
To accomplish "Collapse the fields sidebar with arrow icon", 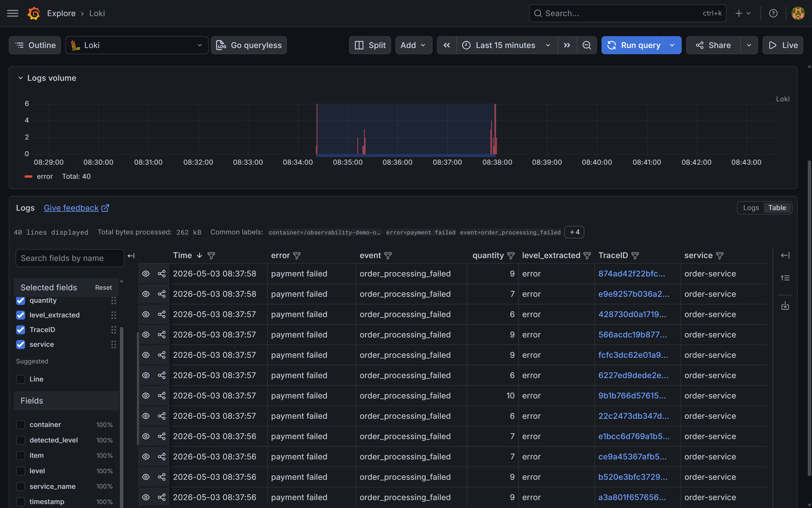I will pyautogui.click(x=131, y=256).
